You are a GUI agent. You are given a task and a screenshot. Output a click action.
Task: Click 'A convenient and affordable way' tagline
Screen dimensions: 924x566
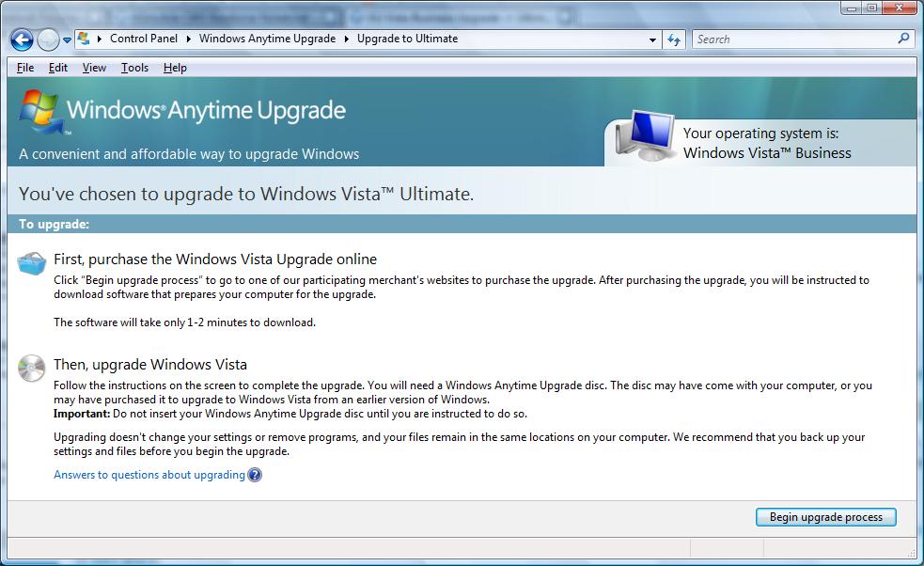[189, 154]
